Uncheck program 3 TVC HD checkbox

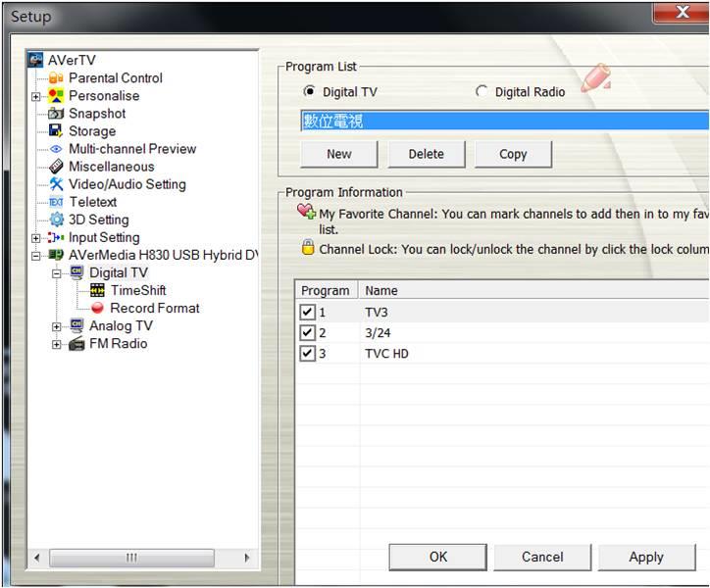point(308,353)
